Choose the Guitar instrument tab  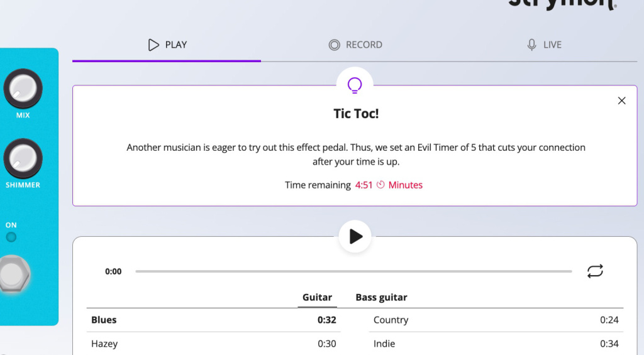(x=317, y=297)
